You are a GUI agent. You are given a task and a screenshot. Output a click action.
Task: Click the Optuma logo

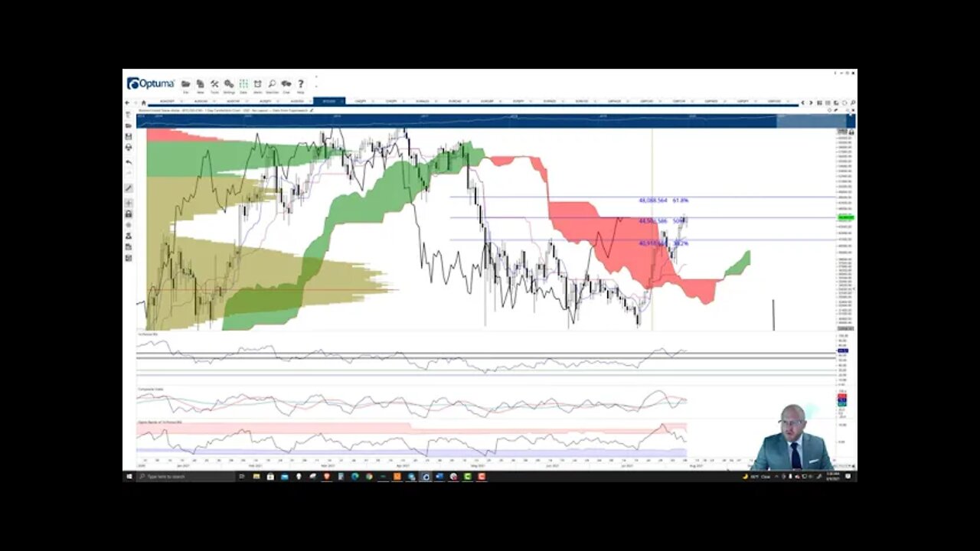[151, 83]
